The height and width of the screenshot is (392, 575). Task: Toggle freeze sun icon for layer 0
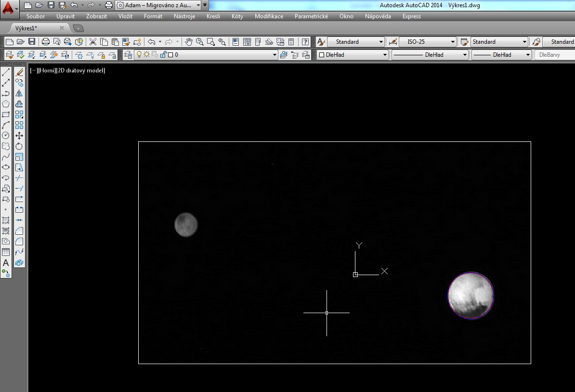pos(147,54)
